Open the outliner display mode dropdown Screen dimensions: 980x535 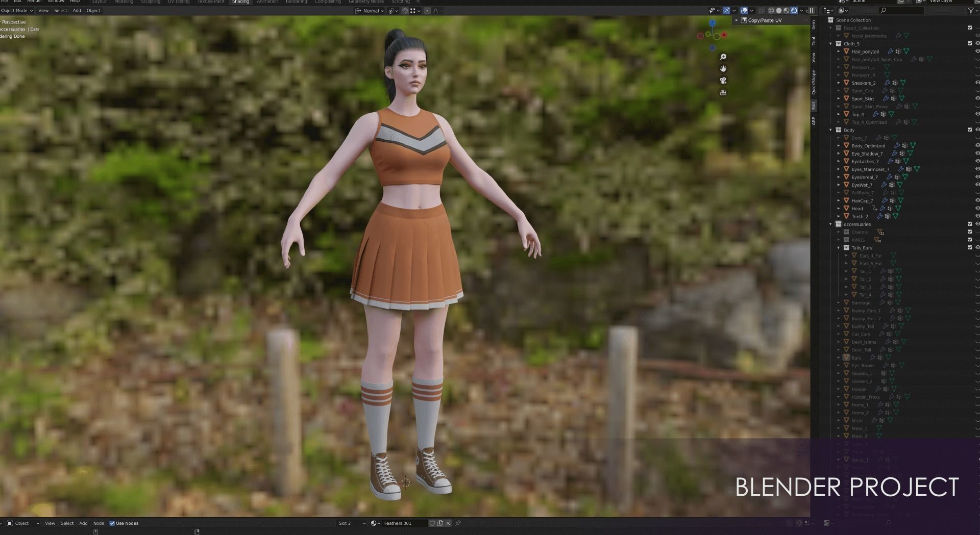click(843, 11)
